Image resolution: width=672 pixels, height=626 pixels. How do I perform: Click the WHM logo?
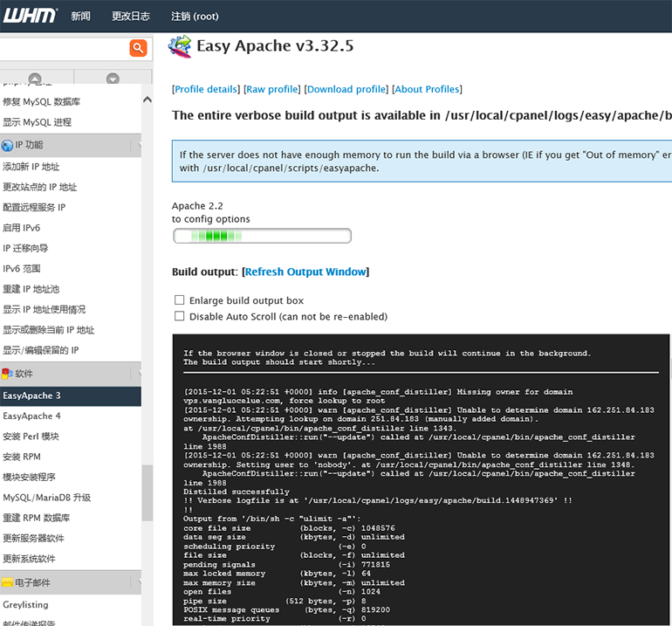30,16
